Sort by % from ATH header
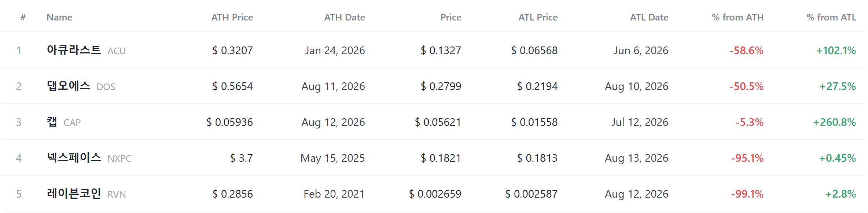 pos(738,17)
